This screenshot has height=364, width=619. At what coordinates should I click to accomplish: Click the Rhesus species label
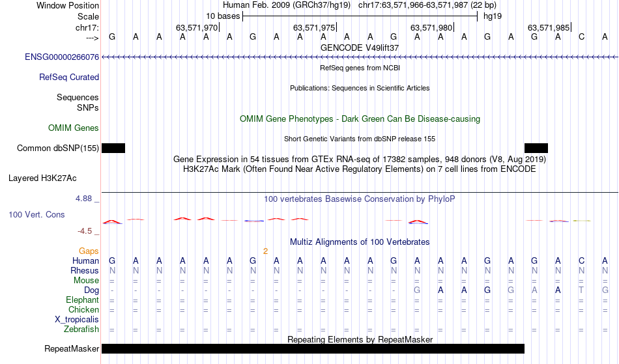pos(85,270)
